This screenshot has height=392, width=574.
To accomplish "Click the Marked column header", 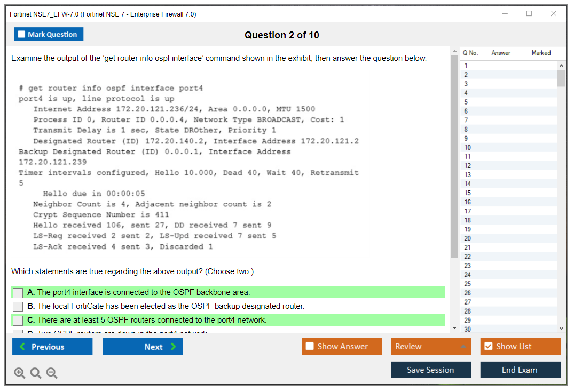I will coord(541,53).
